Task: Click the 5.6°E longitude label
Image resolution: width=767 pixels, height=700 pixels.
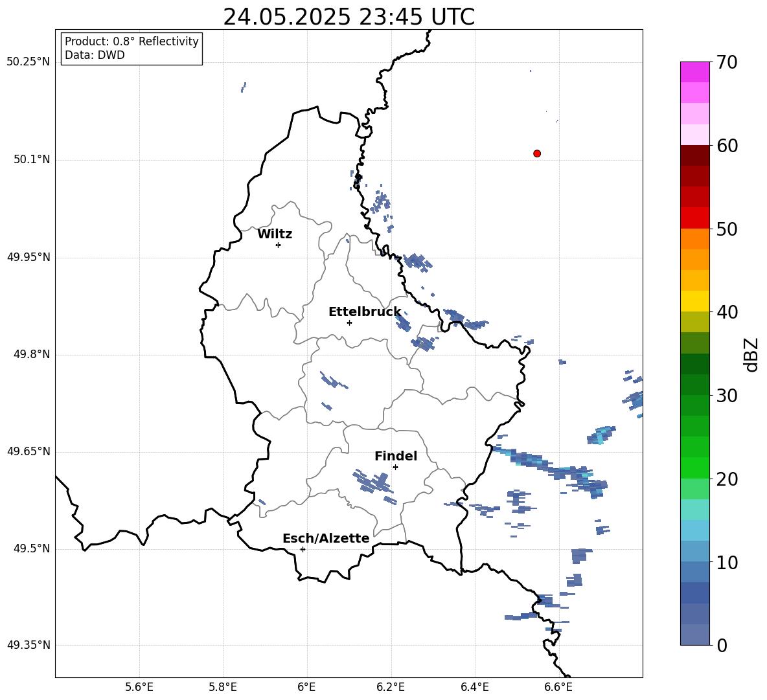Action: [139, 687]
